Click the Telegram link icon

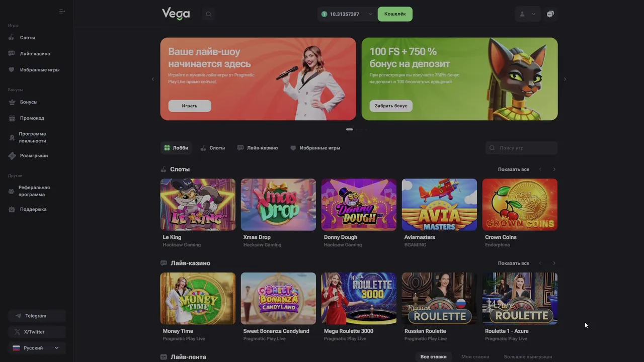[18, 316]
